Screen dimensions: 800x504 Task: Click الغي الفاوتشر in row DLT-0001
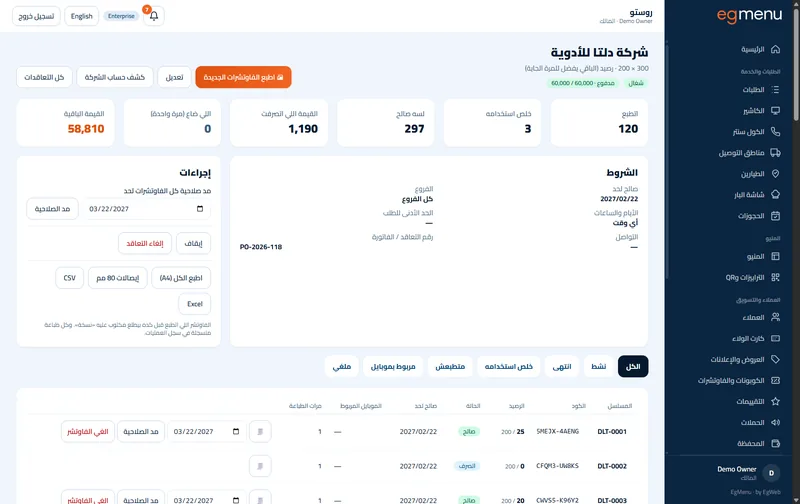[x=88, y=432]
